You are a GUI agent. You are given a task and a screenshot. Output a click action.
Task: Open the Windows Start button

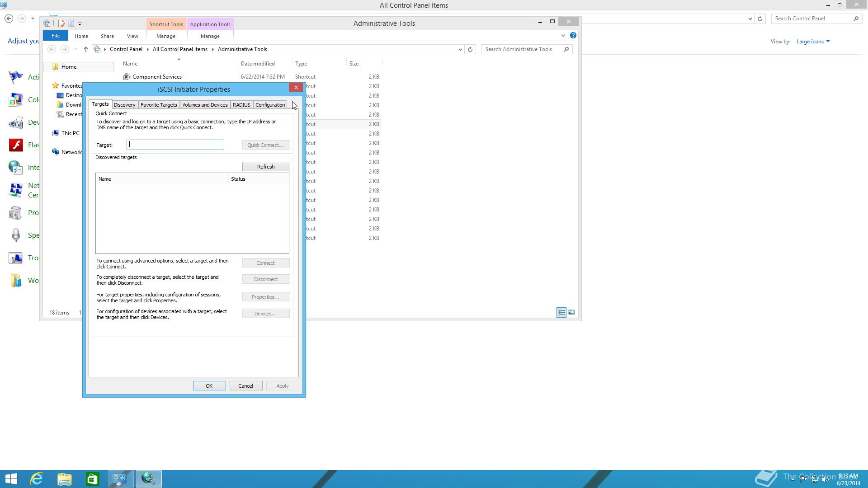(11, 479)
